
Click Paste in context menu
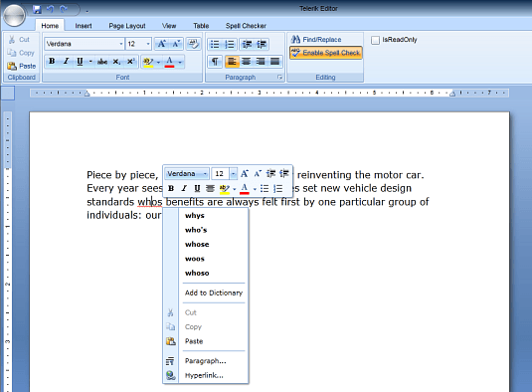coord(206,341)
